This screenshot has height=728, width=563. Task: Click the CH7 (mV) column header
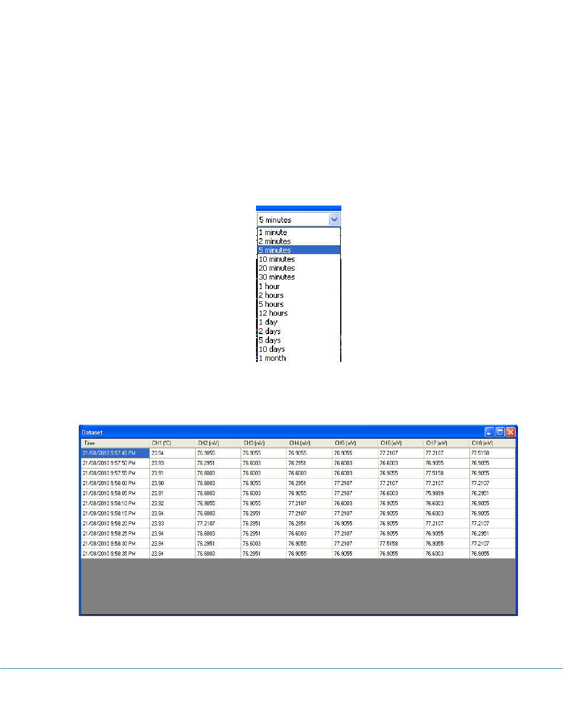[x=446, y=442]
